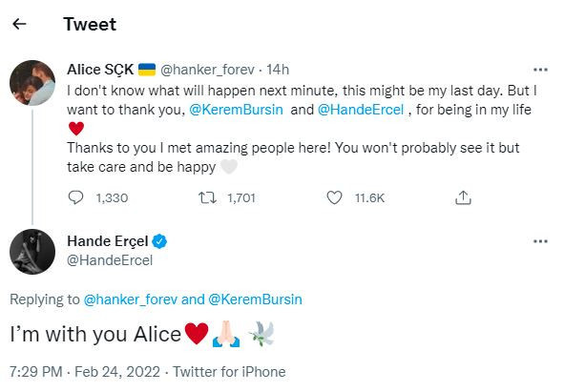Click the Twitter for iPhone source label
The height and width of the screenshot is (392, 564).
tap(229, 372)
